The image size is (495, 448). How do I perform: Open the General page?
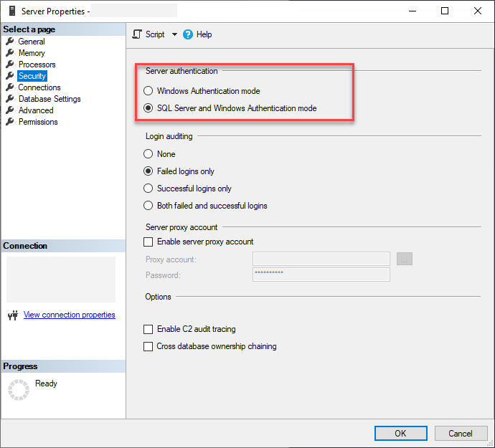32,42
